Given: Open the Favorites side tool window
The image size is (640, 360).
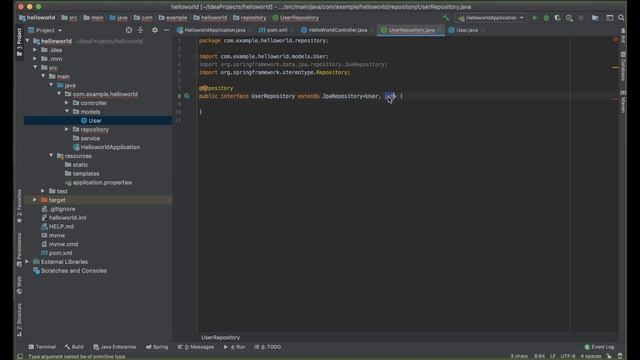Looking at the screenshot, I should click(19, 206).
